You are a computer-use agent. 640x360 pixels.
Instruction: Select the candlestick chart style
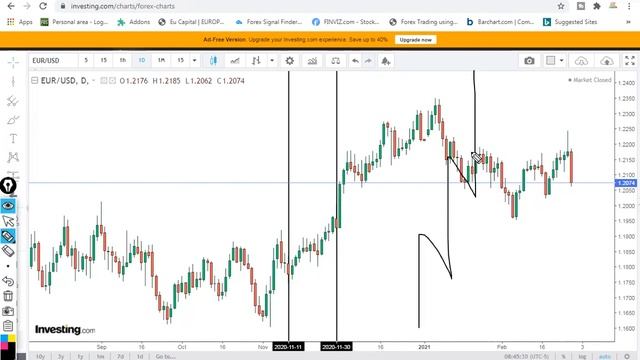click(x=213, y=61)
